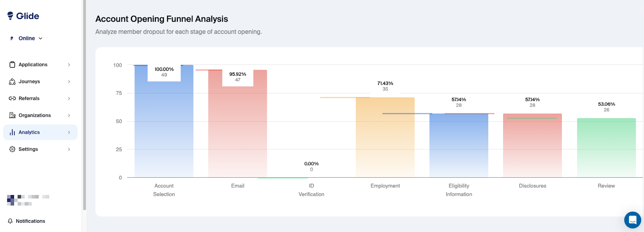644x232 pixels.
Task: Click the Journeys icon in sidebar
Action: (12, 81)
